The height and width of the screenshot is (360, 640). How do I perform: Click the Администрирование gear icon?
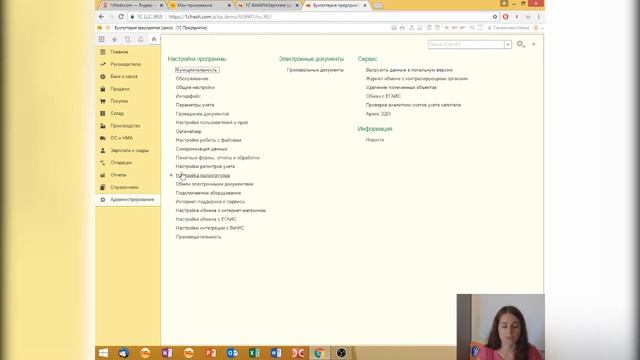point(103,200)
